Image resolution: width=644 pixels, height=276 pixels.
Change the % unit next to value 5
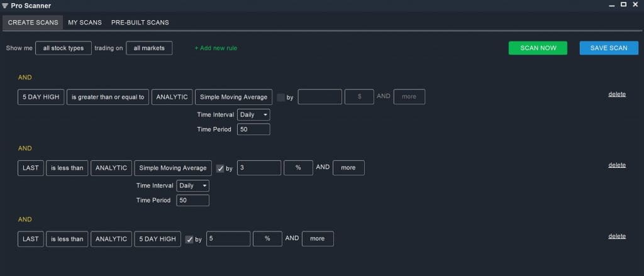268,239
